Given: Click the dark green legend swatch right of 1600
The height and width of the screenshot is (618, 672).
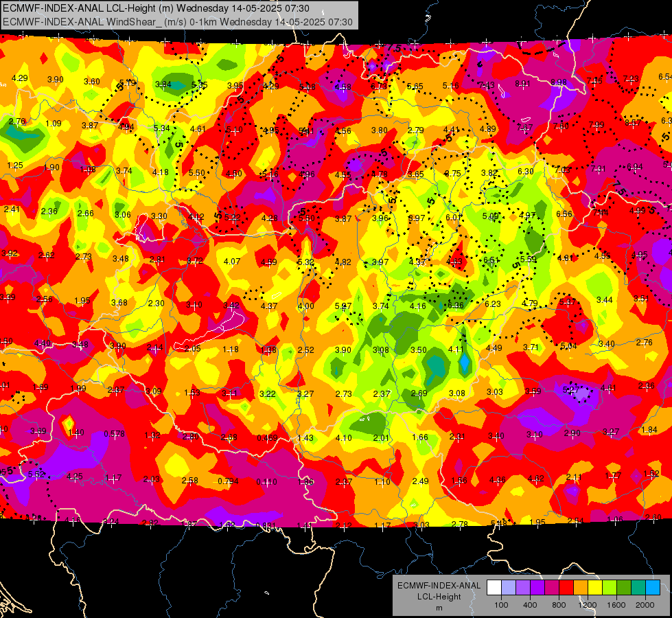Looking at the screenshot, I should (x=623, y=588).
